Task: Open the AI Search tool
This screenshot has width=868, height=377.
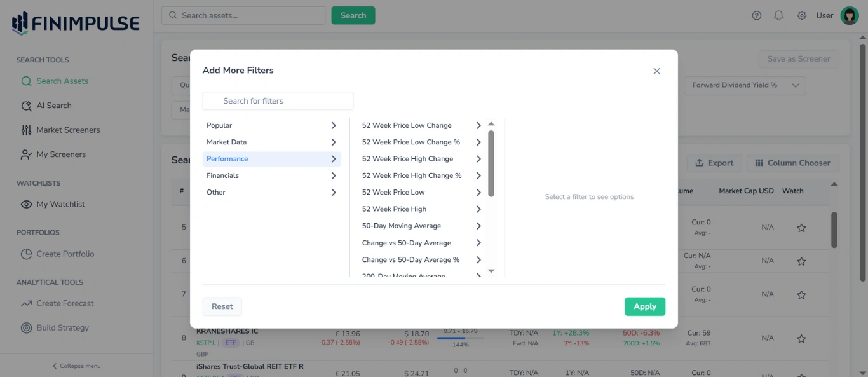Action: (x=54, y=106)
